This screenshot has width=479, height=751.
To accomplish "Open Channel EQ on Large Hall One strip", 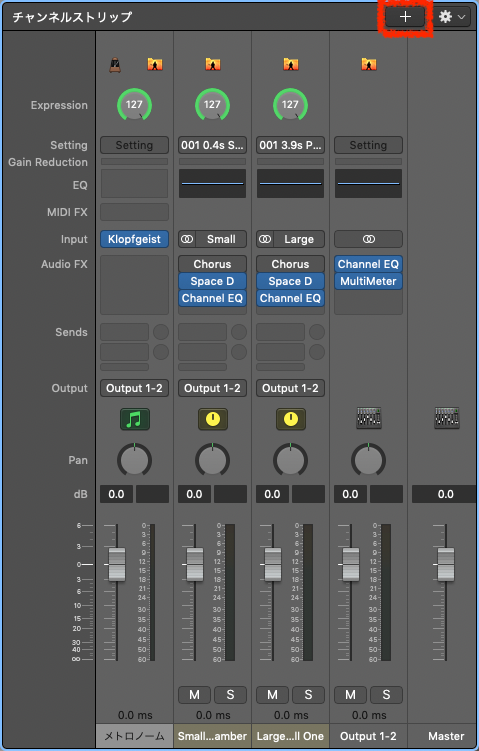I will pyautogui.click(x=291, y=298).
